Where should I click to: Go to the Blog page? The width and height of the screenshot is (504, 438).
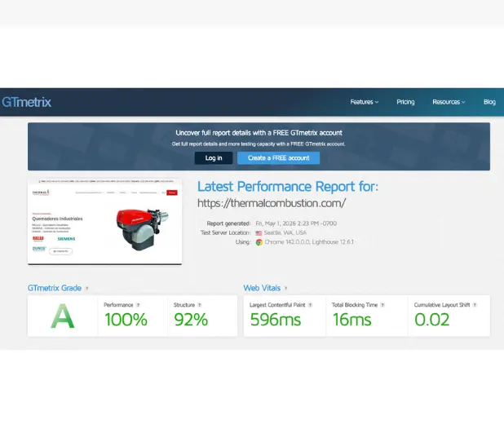(489, 102)
